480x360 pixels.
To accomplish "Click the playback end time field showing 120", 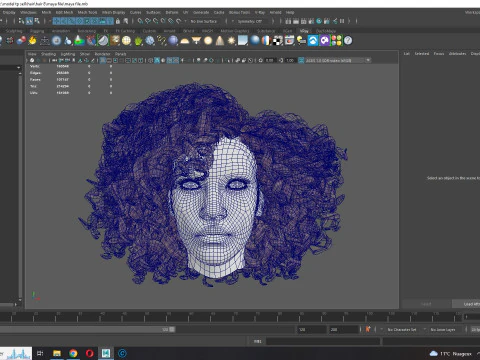I will pos(312,329).
